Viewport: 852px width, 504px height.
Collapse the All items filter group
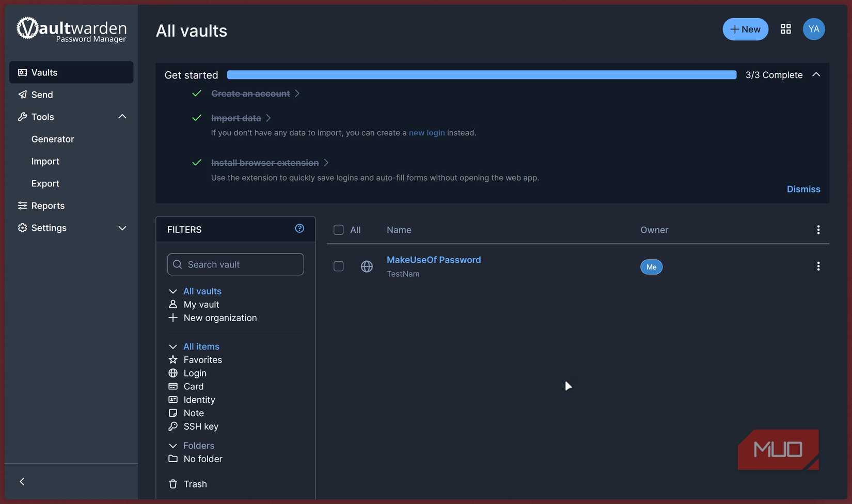(173, 346)
